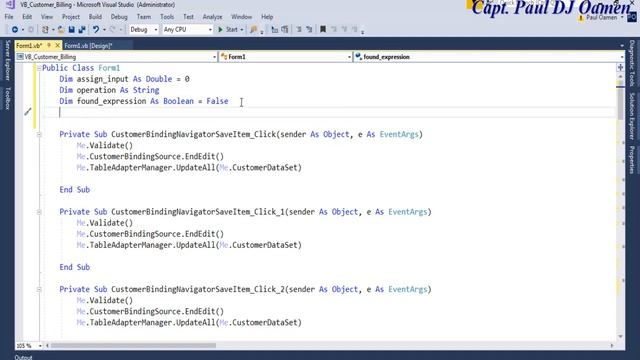This screenshot has width=640, height=360.
Task: Open the File menu
Action: pos(9,17)
